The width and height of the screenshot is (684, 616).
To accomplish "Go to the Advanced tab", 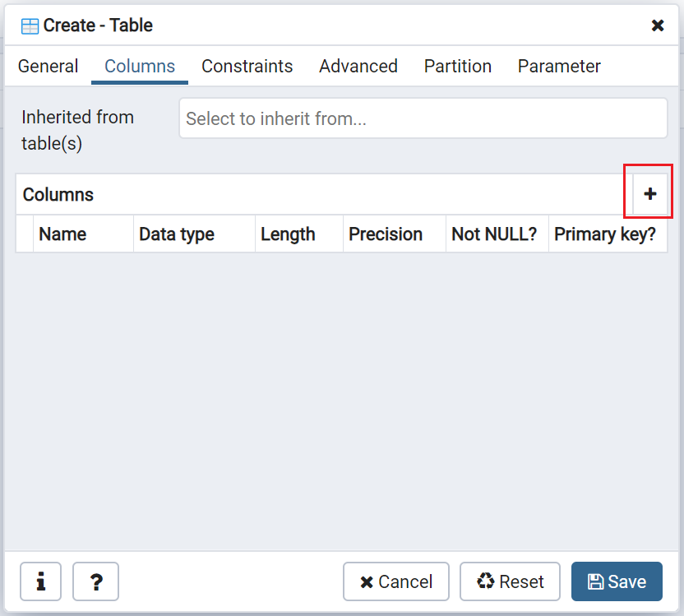I will [x=358, y=67].
